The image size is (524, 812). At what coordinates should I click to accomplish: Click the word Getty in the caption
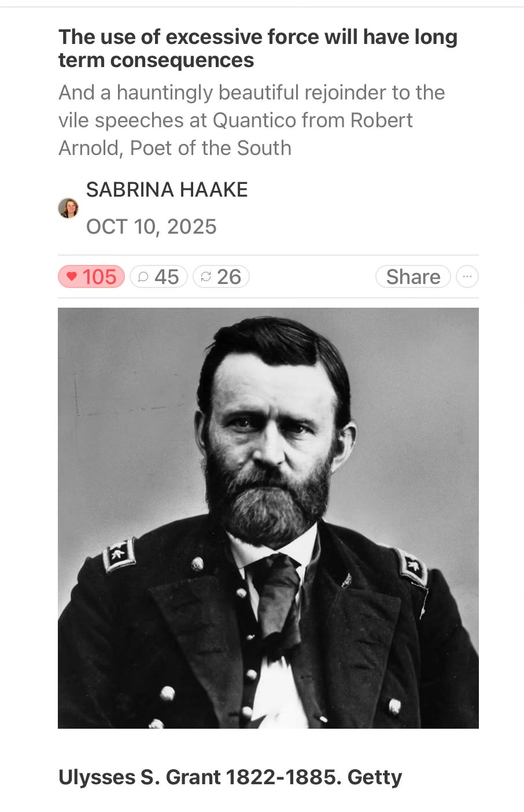click(374, 777)
